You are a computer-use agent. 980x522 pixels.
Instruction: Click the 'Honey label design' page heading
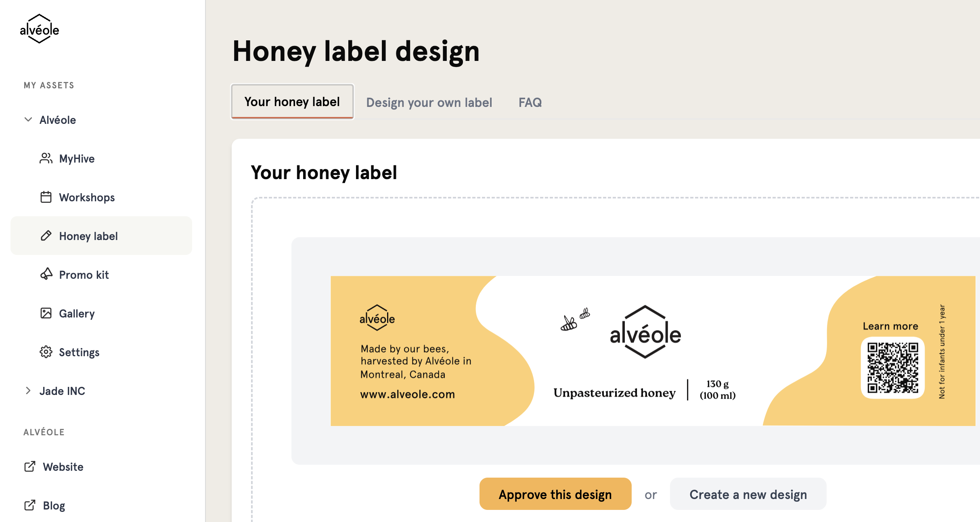tap(356, 52)
